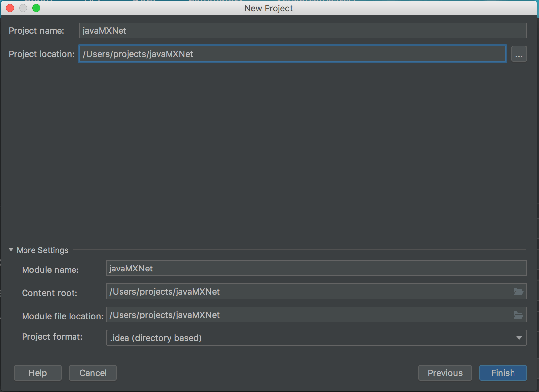Go back with the Previous button
Image resolution: width=539 pixels, height=392 pixels.
(x=445, y=373)
